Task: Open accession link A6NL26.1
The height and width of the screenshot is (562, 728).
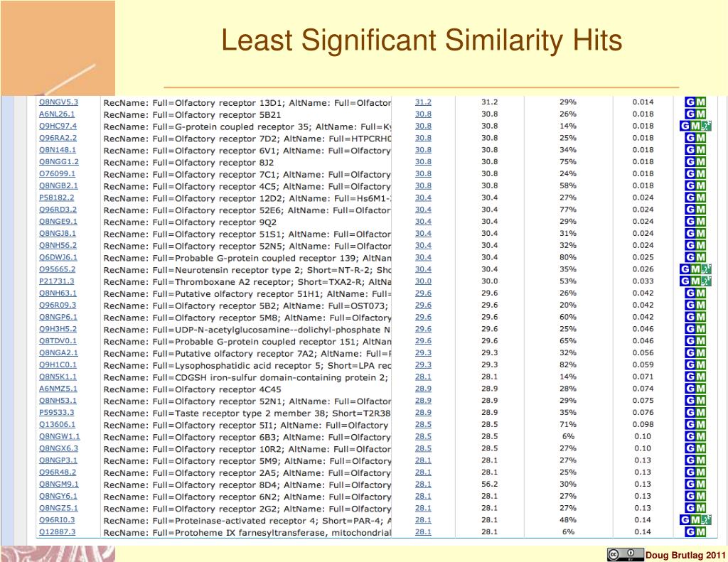Action: point(57,114)
